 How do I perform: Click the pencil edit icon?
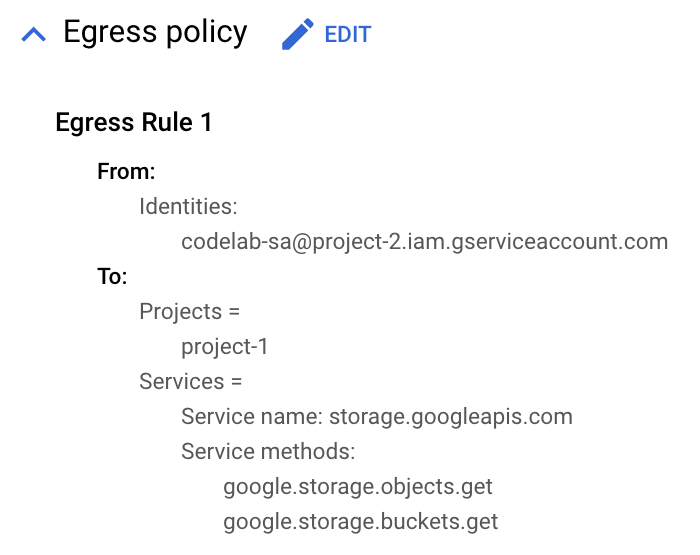point(297,35)
